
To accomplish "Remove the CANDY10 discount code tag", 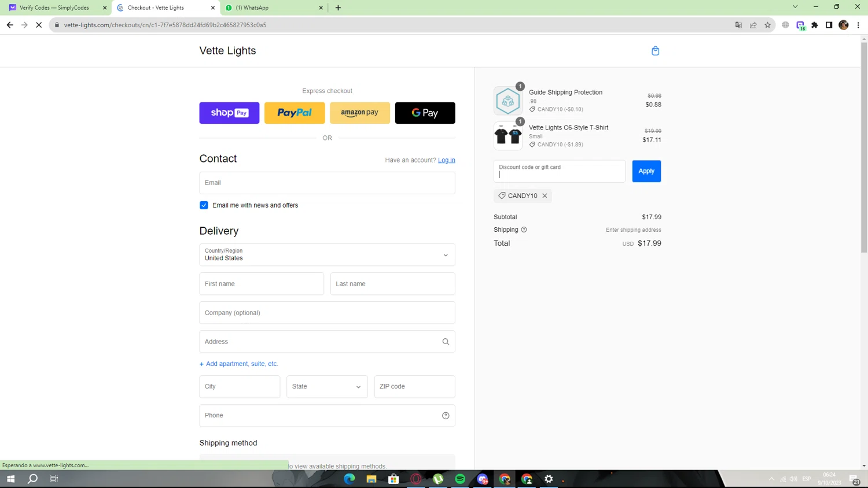I will pos(545,195).
